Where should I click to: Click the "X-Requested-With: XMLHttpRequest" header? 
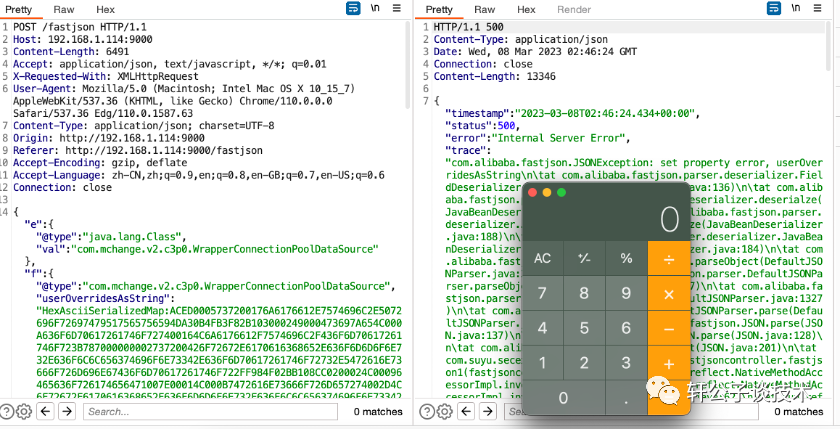point(106,76)
